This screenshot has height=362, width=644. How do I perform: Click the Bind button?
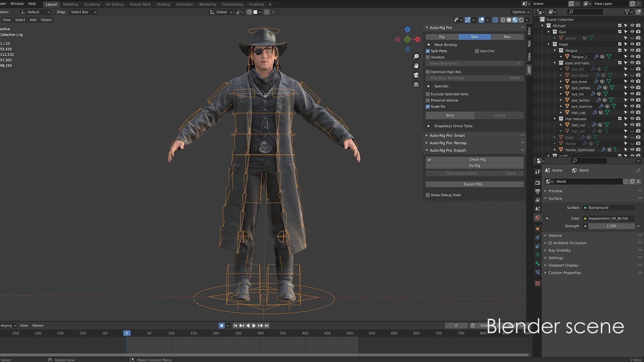(450, 115)
